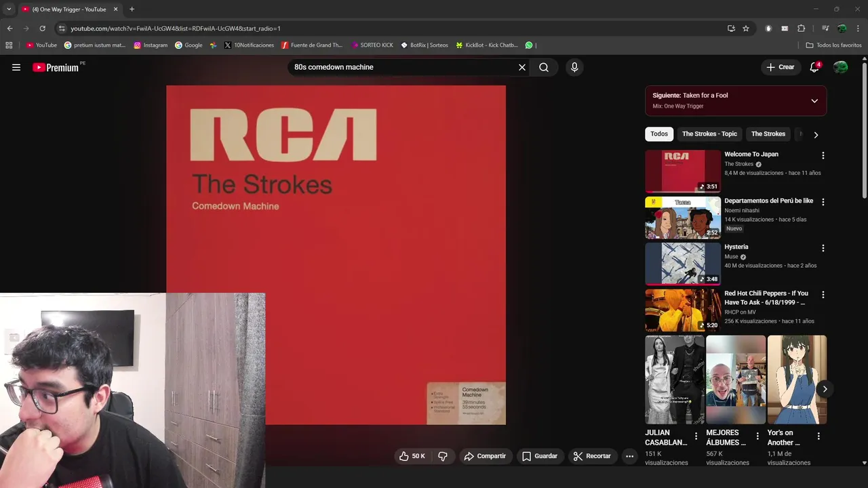This screenshot has width=868, height=488.
Task: Activate voice search microphone
Action: [x=574, y=67]
